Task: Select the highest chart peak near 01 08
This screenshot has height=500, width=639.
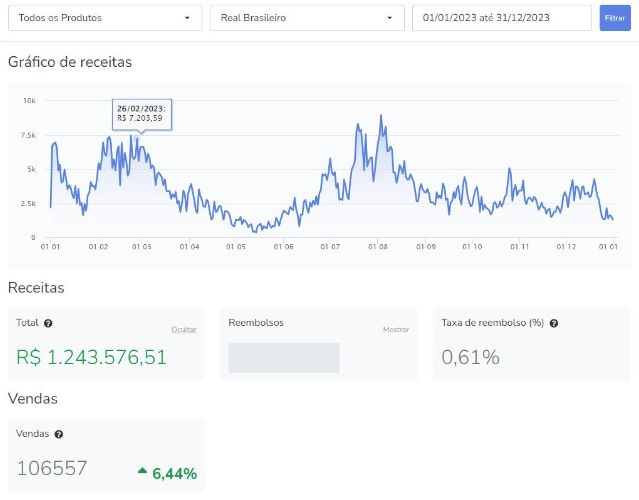Action: (381, 116)
